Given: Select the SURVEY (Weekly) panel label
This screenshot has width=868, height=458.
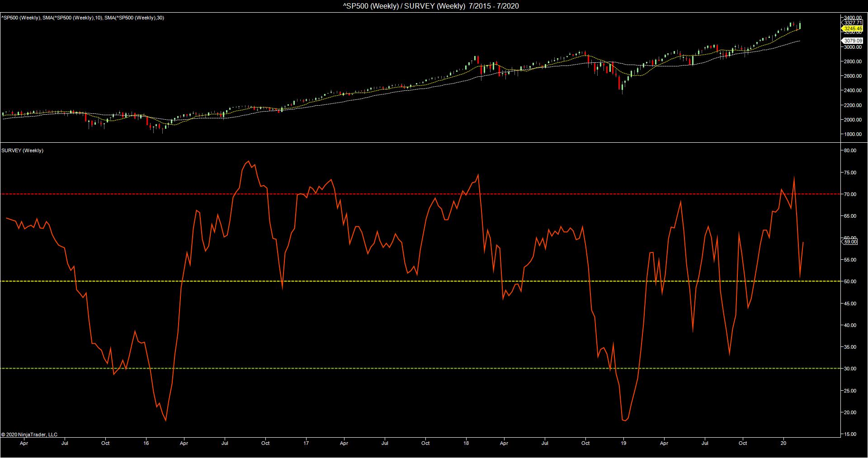Looking at the screenshot, I should [x=23, y=150].
